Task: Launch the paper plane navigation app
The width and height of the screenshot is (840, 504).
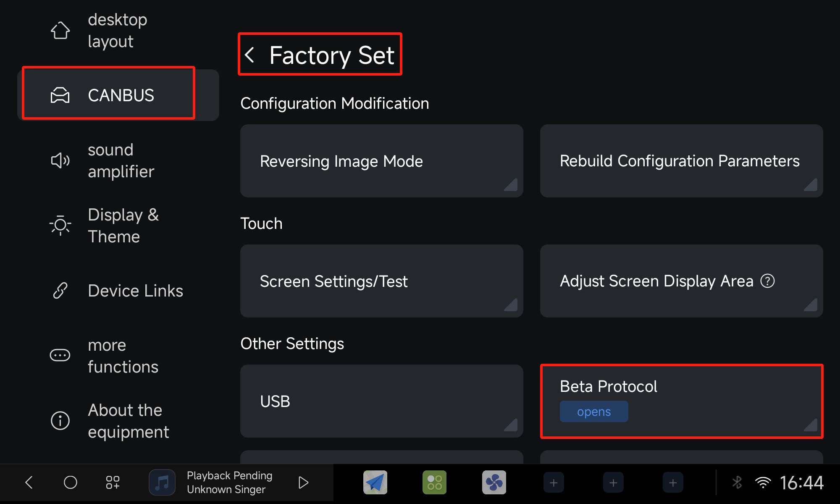Action: [x=375, y=482]
